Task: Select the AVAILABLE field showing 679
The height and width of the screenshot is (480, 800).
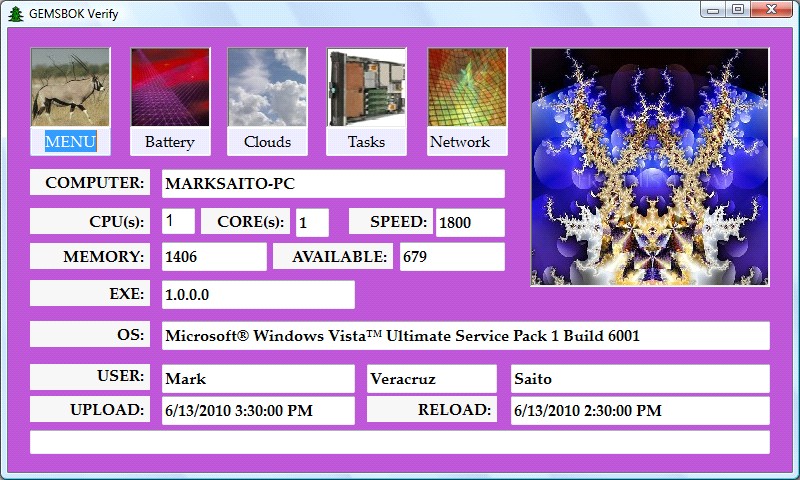Action: coord(453,257)
